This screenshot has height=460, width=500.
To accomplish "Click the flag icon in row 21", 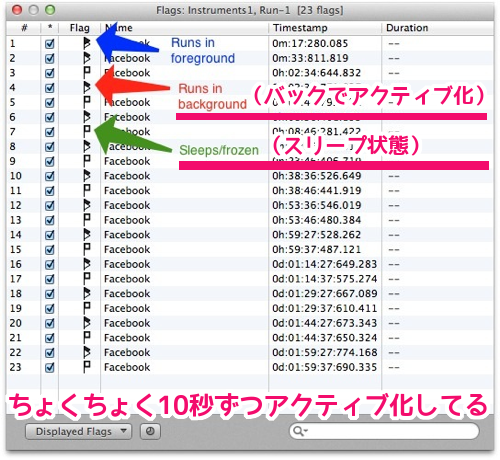I will point(87,337).
